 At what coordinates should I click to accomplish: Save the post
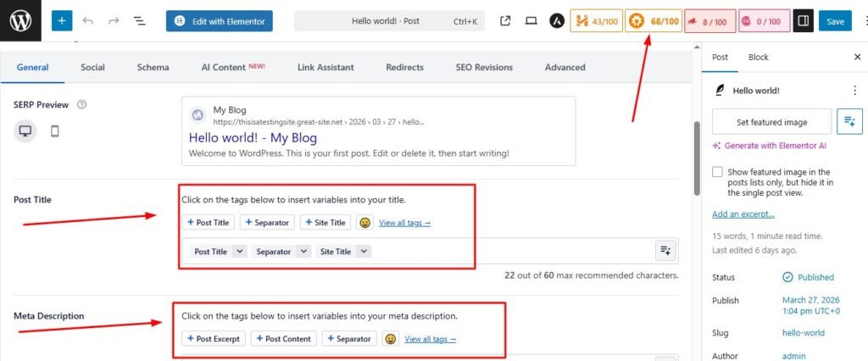(x=835, y=21)
